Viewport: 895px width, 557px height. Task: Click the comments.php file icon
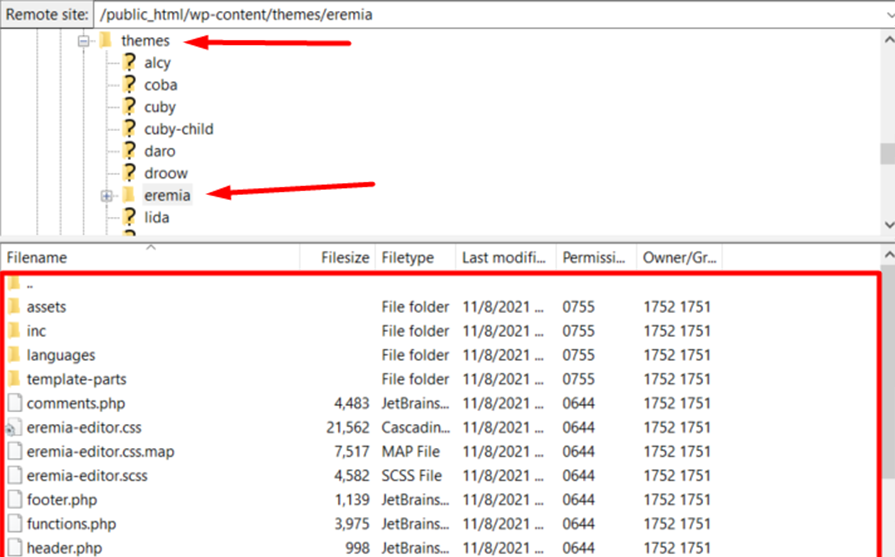13,403
